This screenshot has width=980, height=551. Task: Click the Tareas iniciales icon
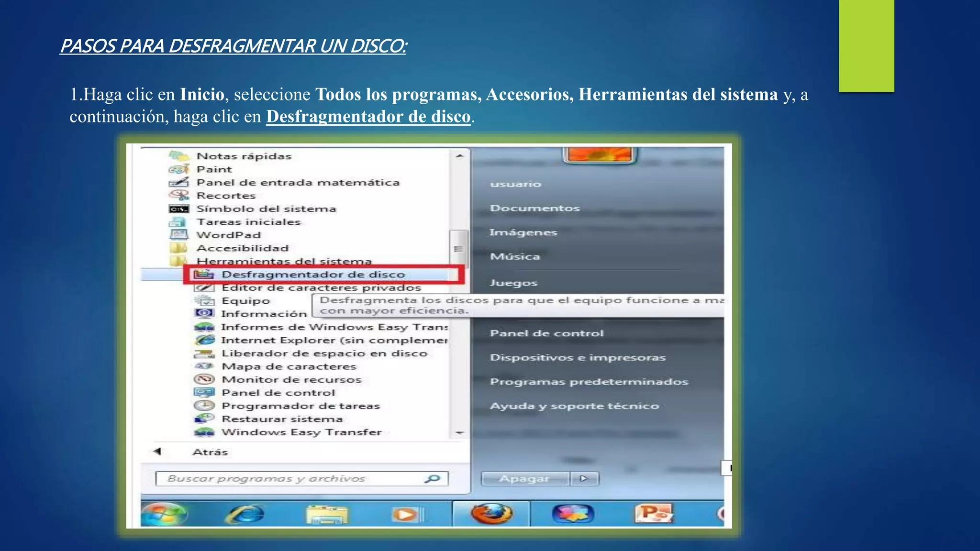coord(178,222)
